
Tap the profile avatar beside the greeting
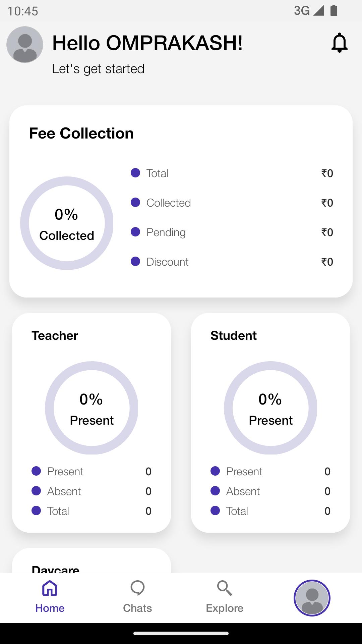pos(25,45)
